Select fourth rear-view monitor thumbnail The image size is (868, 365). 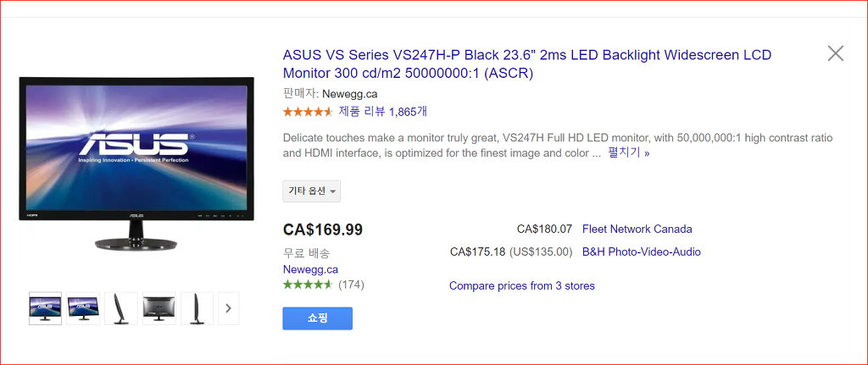(x=159, y=308)
